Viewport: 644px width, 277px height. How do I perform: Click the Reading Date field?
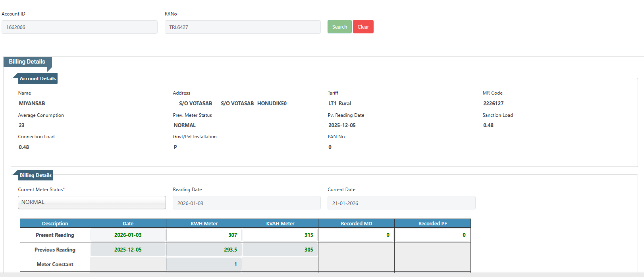click(246, 203)
